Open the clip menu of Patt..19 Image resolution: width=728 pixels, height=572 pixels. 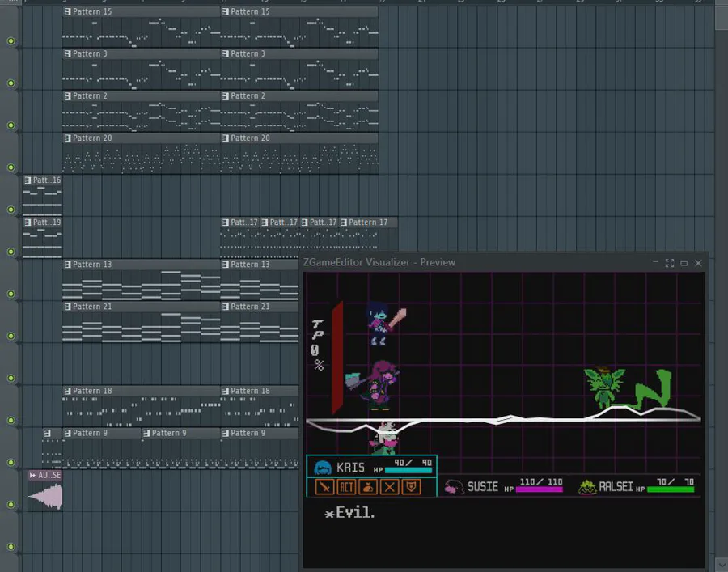point(28,222)
